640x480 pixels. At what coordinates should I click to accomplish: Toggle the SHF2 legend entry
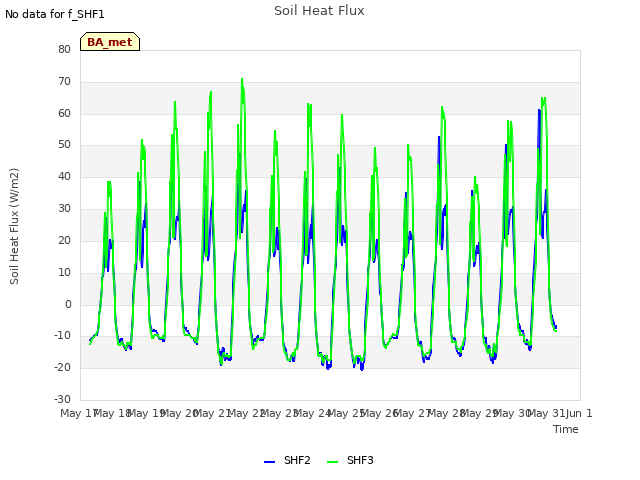coord(287,460)
